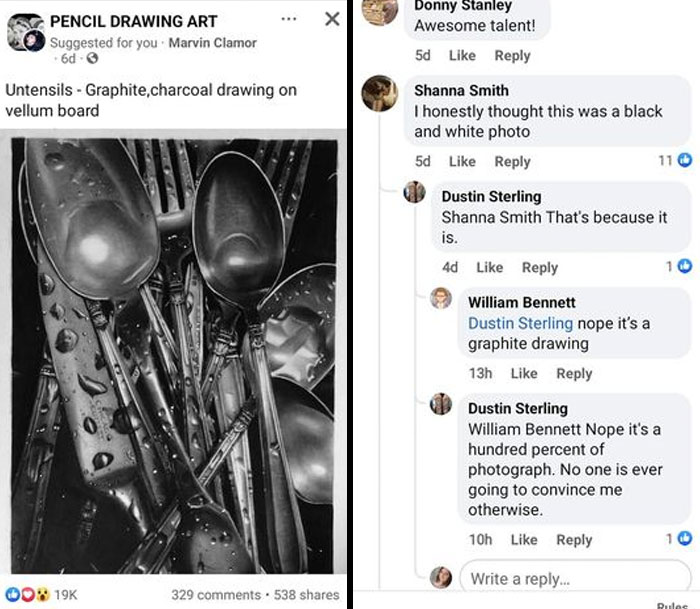
Task: Open William Bennett's profile picture
Action: pyautogui.click(x=441, y=298)
